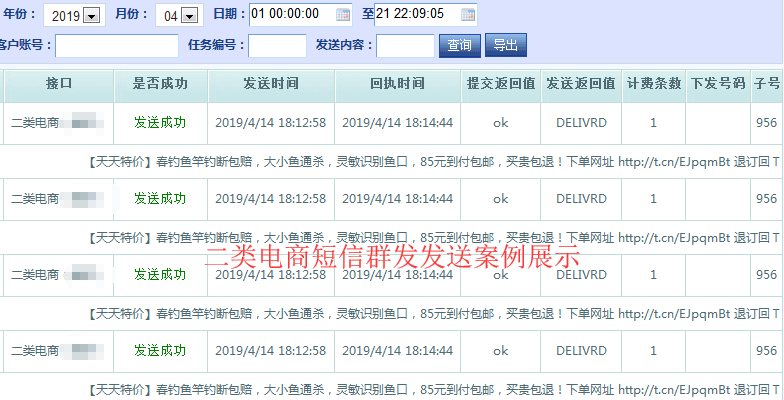Viewport: 784px width, 400px height.
Task: Sort by 接口 column header
Action: point(59,86)
